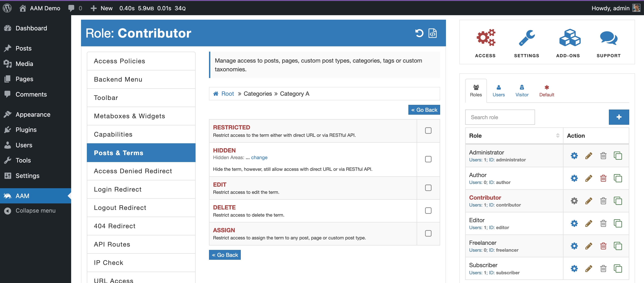This screenshot has width=644, height=283.
Task: Sort the Role column arrows
Action: [557, 135]
